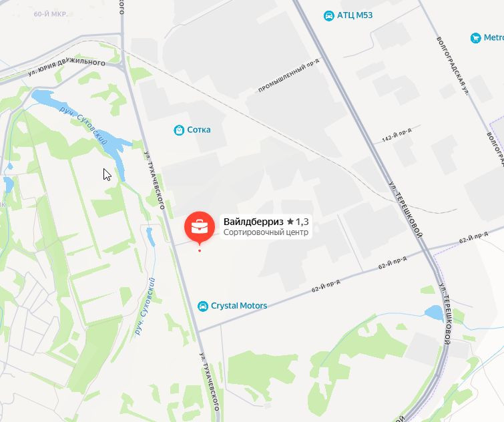Select the 60-й мкр. district label

click(x=51, y=14)
